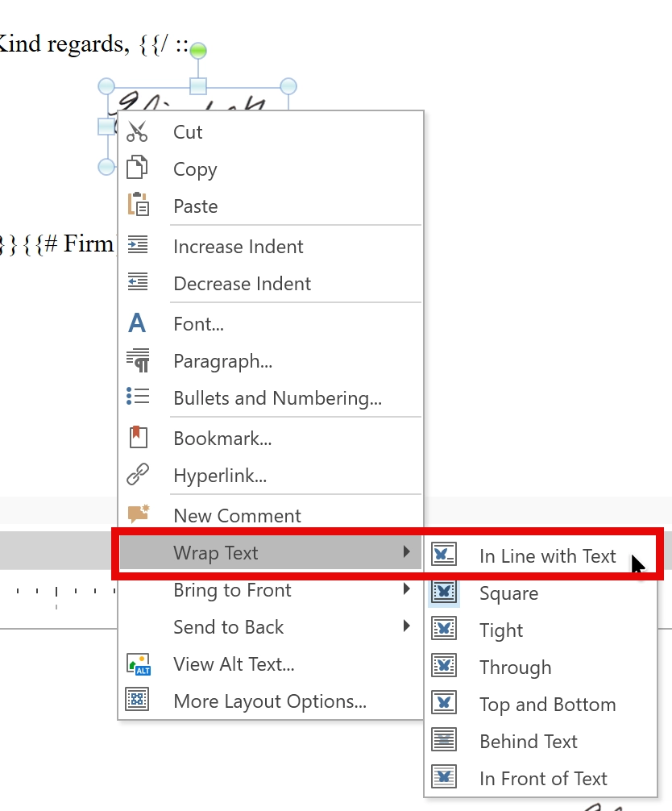The image size is (672, 811).
Task: Select View Alt Text... entry
Action: [x=271, y=664]
